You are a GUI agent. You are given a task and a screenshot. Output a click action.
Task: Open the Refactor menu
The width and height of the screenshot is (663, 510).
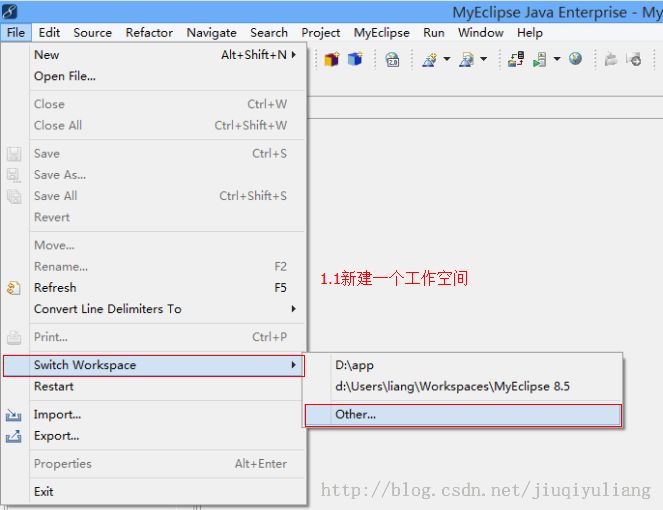(149, 33)
